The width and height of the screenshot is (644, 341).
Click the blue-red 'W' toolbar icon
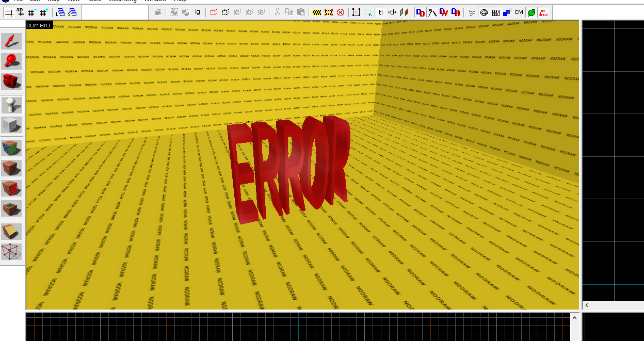click(x=444, y=12)
